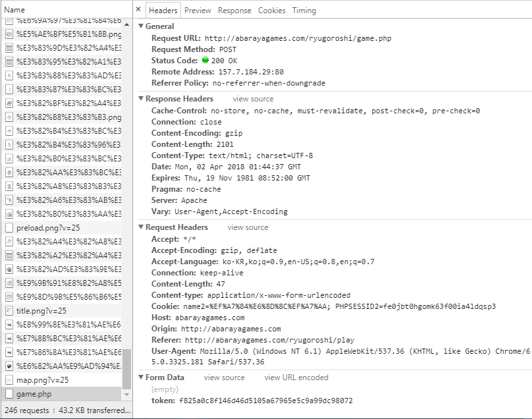Click the image icon beside map.png?v=25
Viewport: 532px width, 419px height.
tap(9, 380)
